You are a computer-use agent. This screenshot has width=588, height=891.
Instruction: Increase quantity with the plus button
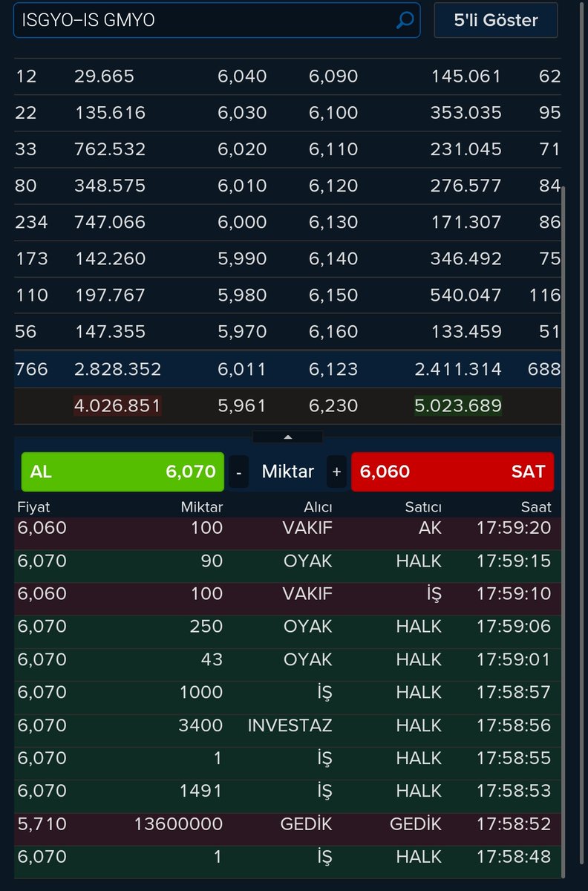337,471
